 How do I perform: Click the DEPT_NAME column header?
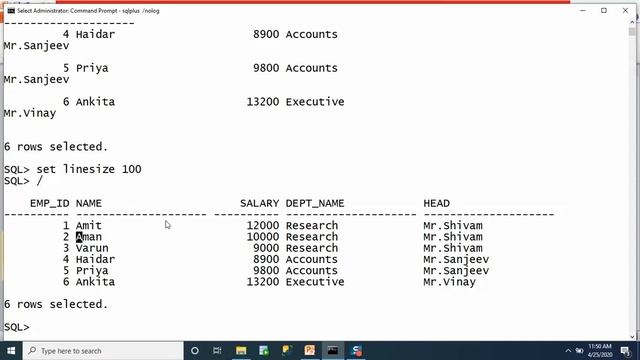tap(315, 203)
